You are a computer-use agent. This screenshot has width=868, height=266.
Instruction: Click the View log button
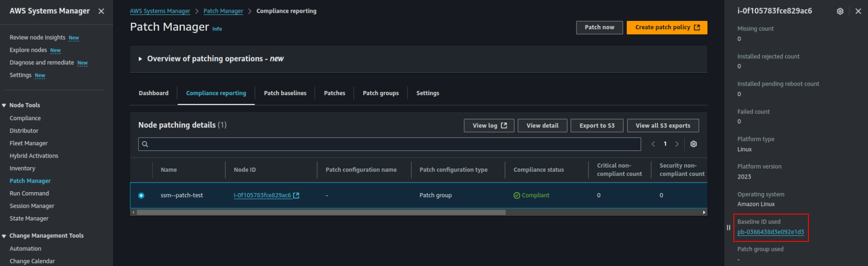click(x=489, y=126)
